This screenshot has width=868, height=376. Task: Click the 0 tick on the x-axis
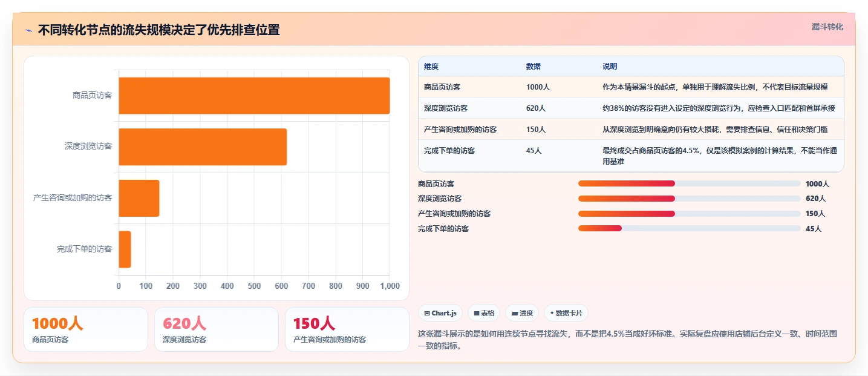pyautogui.click(x=119, y=286)
